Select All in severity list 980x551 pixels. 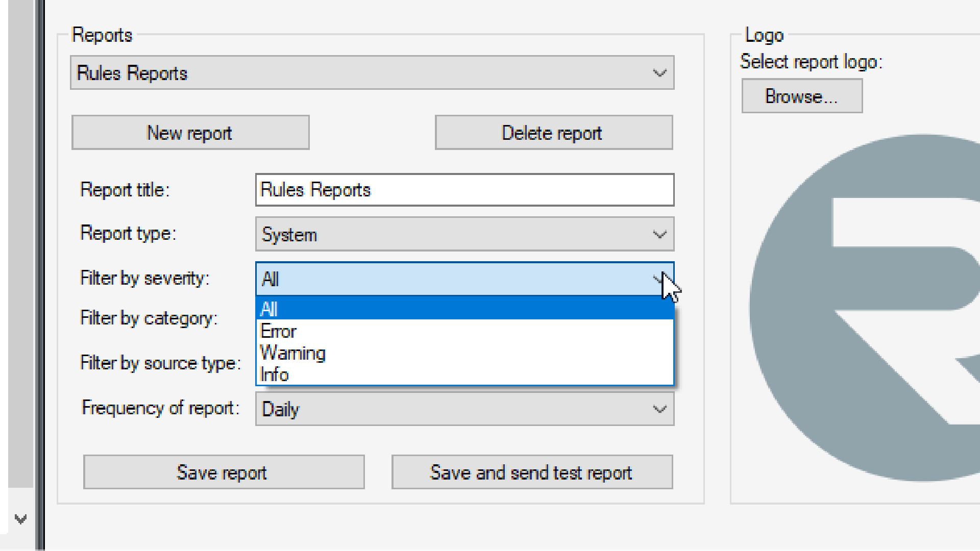coord(464,309)
